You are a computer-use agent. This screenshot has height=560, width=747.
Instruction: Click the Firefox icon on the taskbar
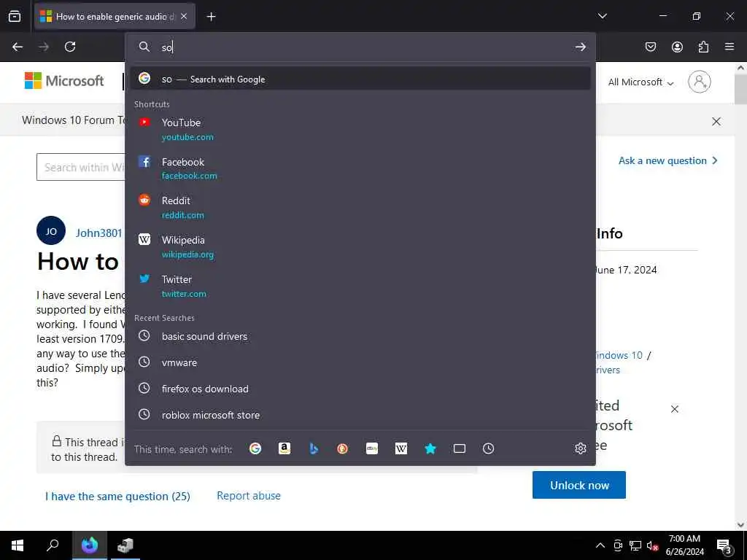click(89, 545)
